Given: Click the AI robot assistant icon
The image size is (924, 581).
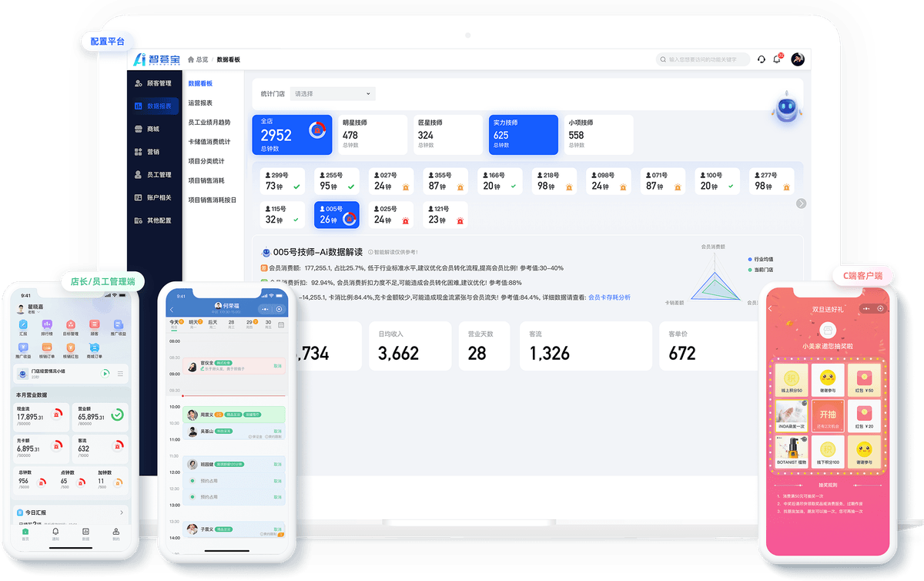Looking at the screenshot, I should (785, 109).
